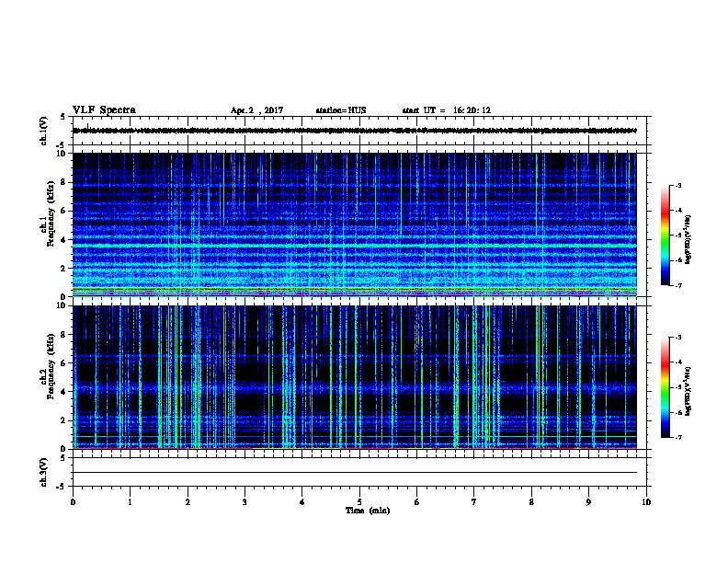Click the ch.1 spectrogram's "6" kHz tick label
The width and height of the screenshot is (728, 563).
(63, 211)
